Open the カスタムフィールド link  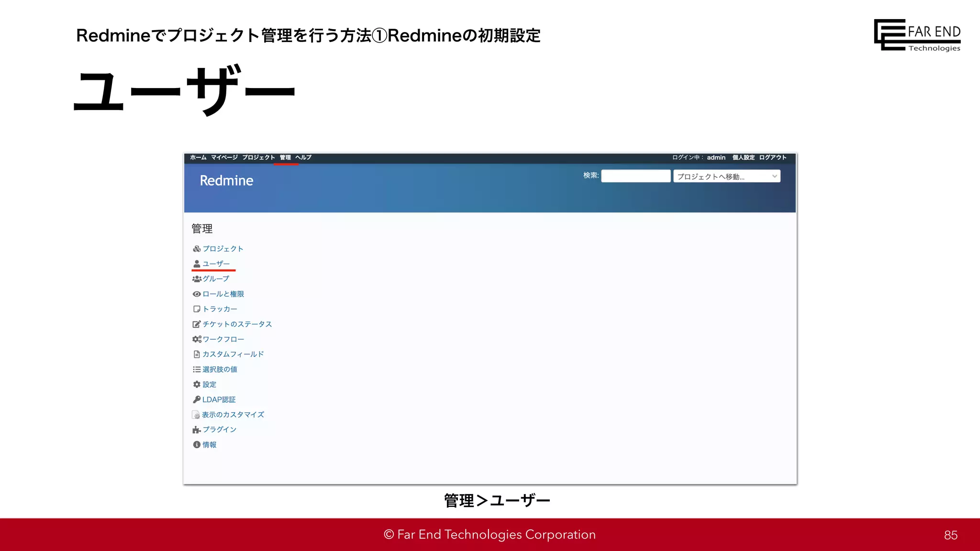(234, 354)
